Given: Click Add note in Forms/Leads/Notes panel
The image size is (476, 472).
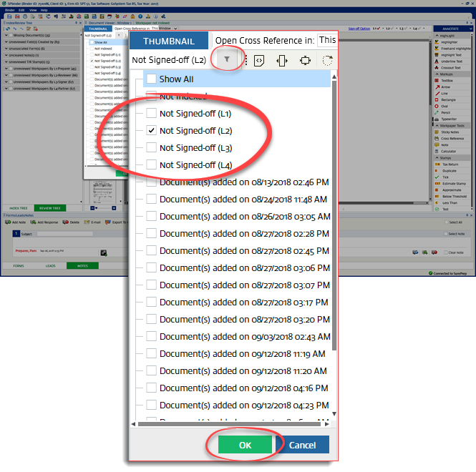Looking at the screenshot, I should pos(16,222).
